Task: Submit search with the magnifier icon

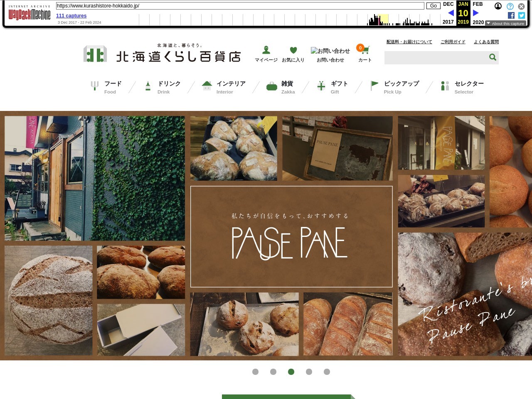Action: [493, 57]
